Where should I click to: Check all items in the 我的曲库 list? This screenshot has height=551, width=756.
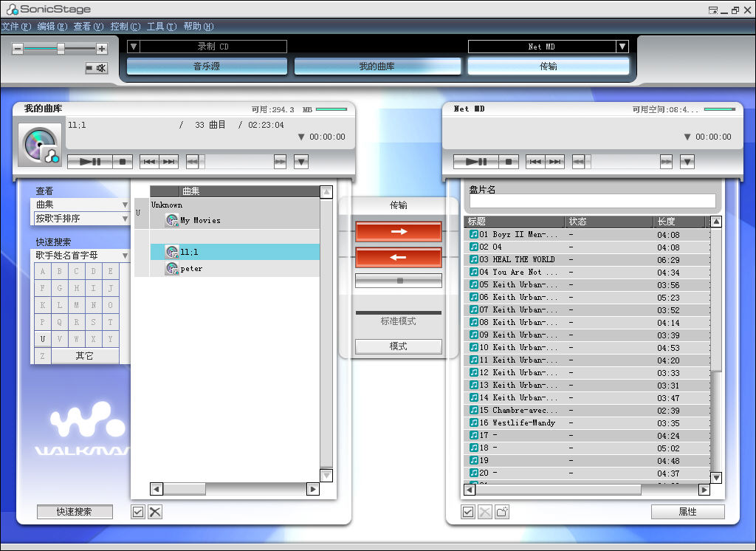pyautogui.click(x=138, y=512)
